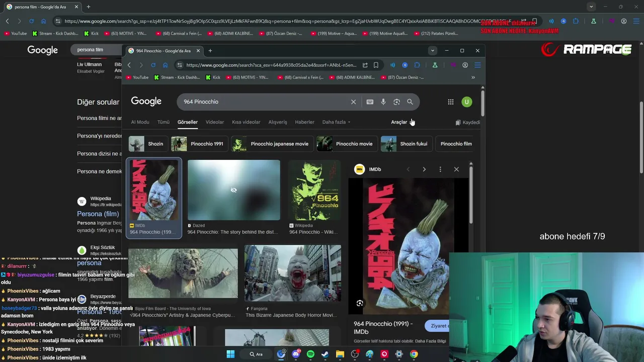The image size is (644, 362).
Task: Open Spotify from the taskbar
Action: pyautogui.click(x=310, y=354)
